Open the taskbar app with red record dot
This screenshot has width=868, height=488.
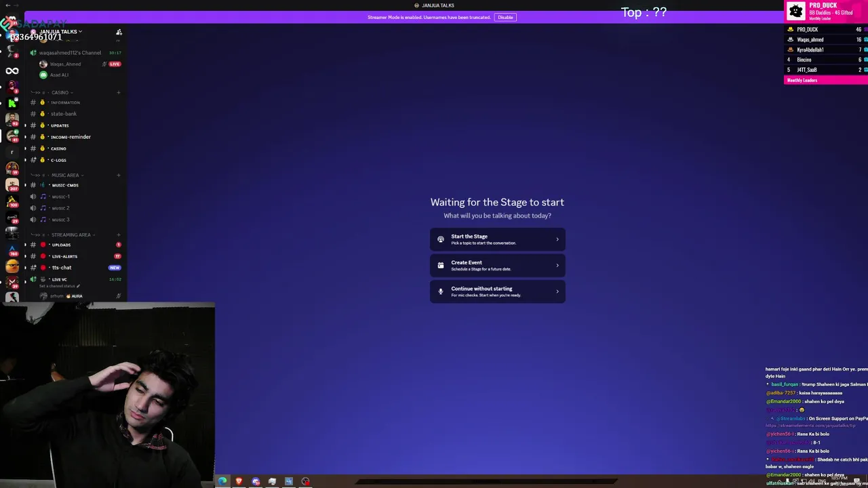point(306,481)
